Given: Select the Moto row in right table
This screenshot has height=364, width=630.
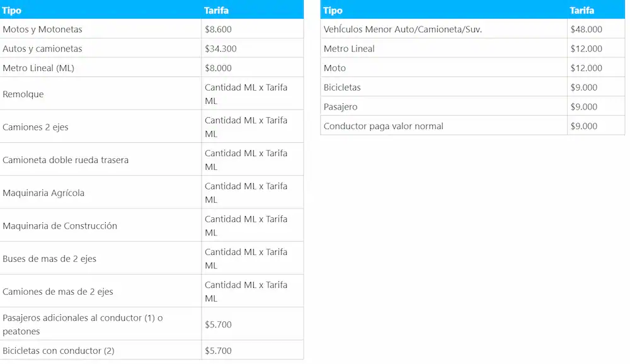Looking at the screenshot, I should pos(472,67).
